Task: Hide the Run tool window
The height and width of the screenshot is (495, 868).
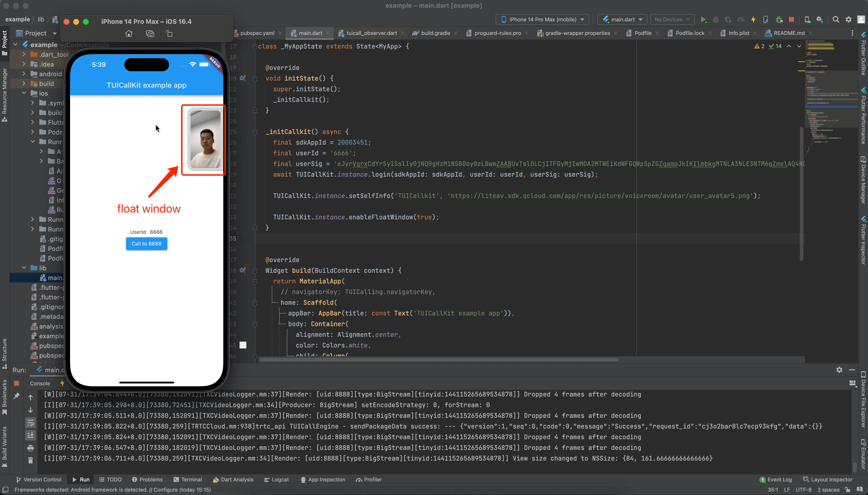Action: tap(852, 370)
